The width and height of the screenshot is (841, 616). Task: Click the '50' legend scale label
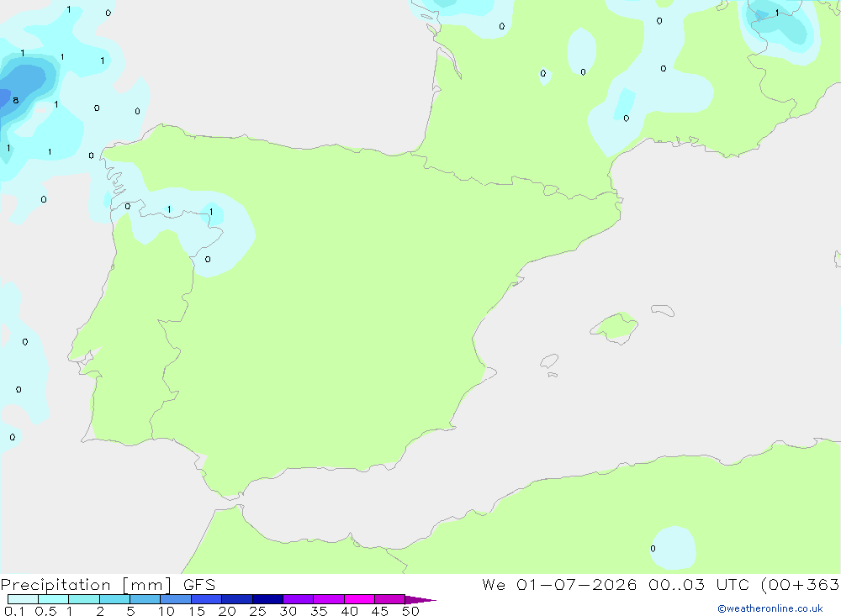pos(411,611)
